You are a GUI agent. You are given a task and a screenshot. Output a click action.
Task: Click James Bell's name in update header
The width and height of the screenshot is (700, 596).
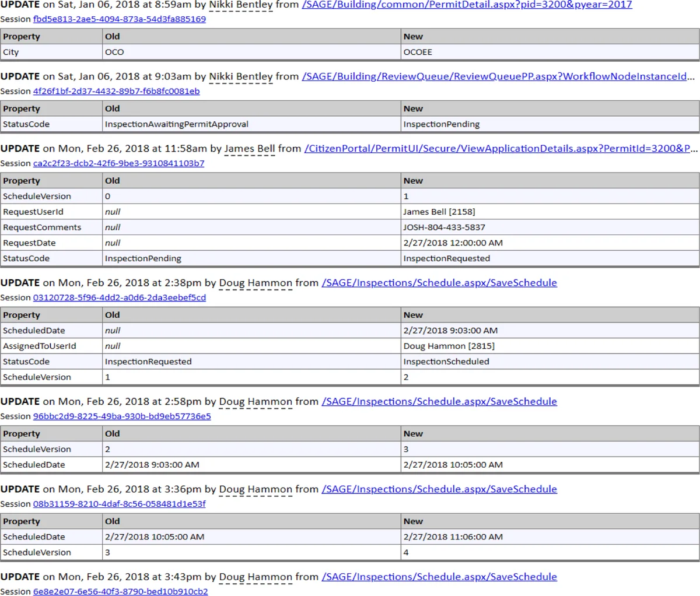[249, 149]
